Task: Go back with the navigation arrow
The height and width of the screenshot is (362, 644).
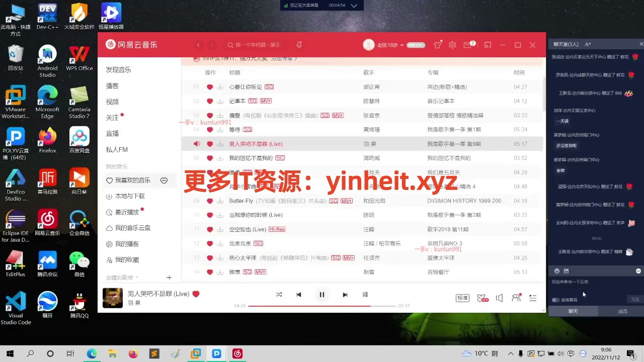Action: pyautogui.click(x=199, y=45)
